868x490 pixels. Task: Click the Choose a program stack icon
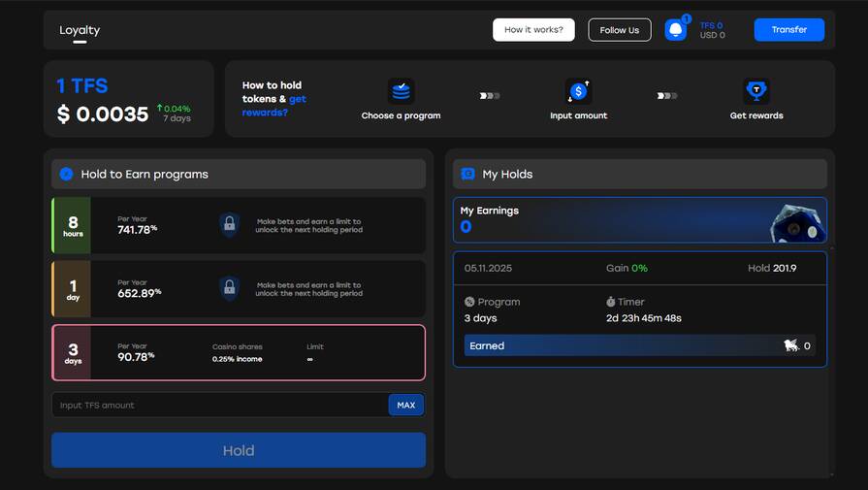[x=401, y=91]
